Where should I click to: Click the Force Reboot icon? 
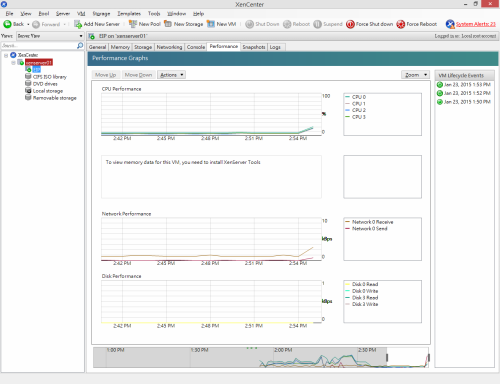tap(401, 24)
